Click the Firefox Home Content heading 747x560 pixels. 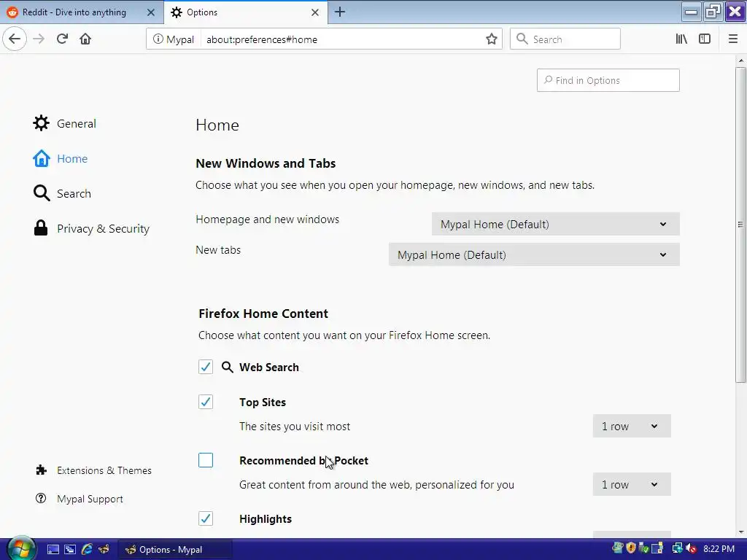coord(263,314)
